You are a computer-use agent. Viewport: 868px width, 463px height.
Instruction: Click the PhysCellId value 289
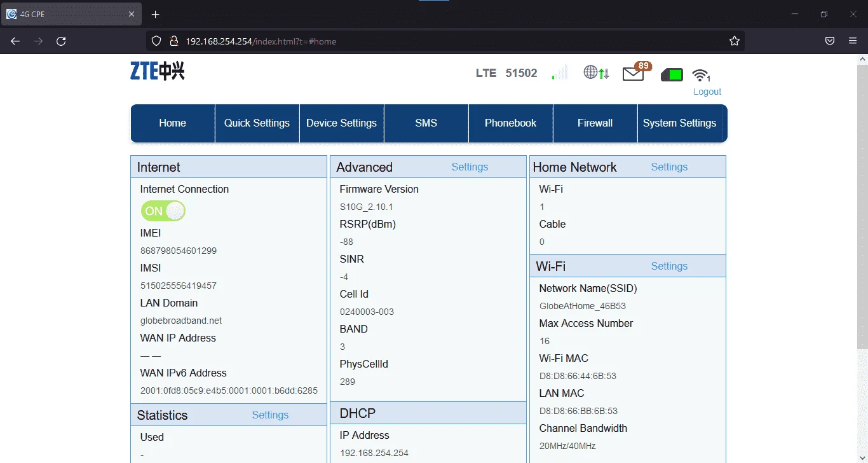click(x=348, y=382)
